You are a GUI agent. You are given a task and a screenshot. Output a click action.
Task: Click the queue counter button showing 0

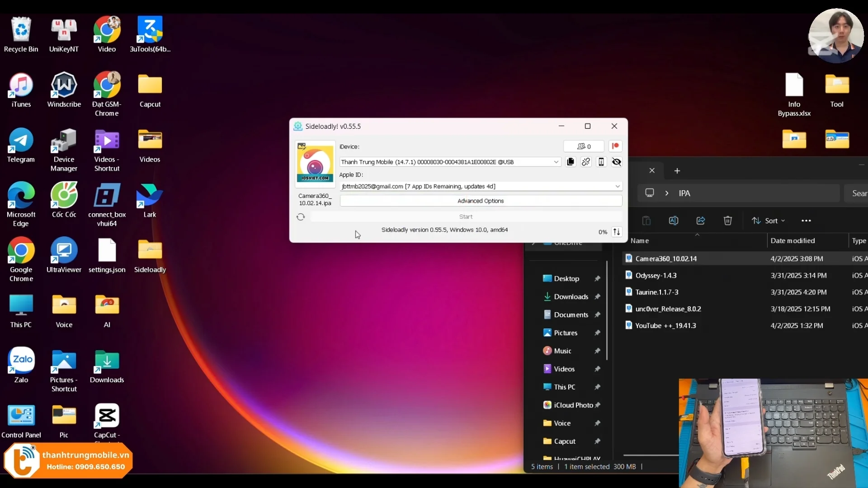click(x=584, y=146)
